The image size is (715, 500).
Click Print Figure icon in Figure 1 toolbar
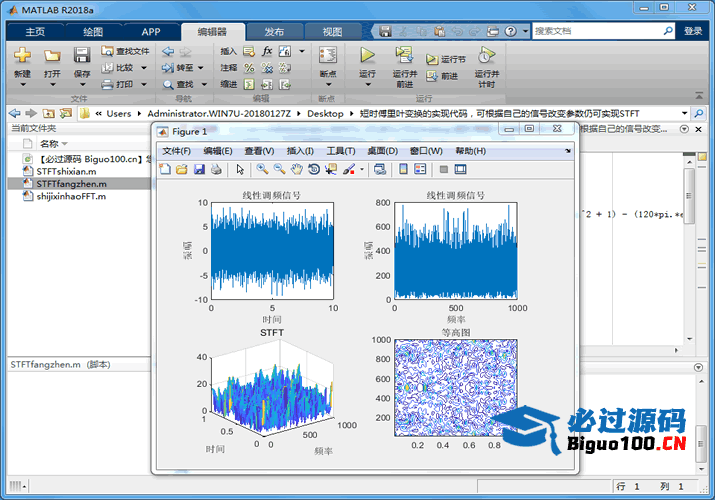point(216,170)
